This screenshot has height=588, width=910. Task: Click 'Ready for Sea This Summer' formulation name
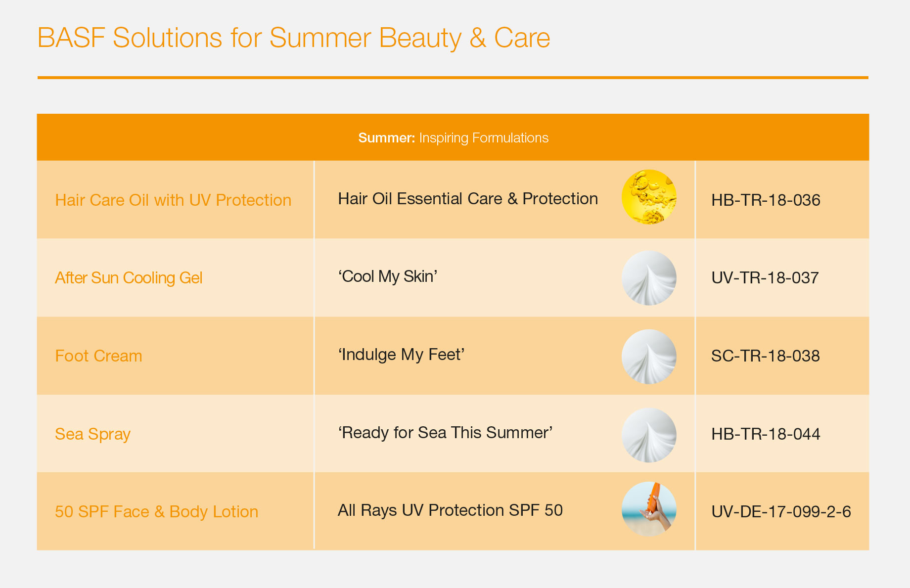[x=445, y=433]
